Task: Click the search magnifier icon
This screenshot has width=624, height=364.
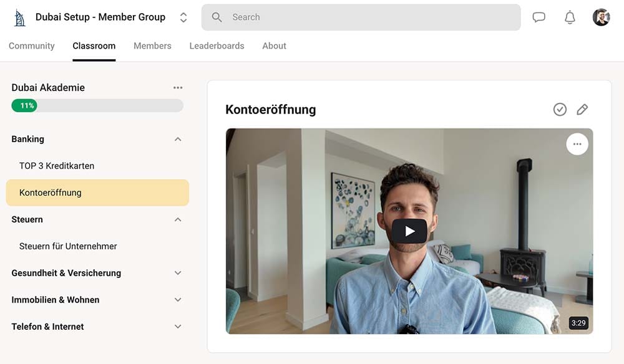Action: coord(217,17)
